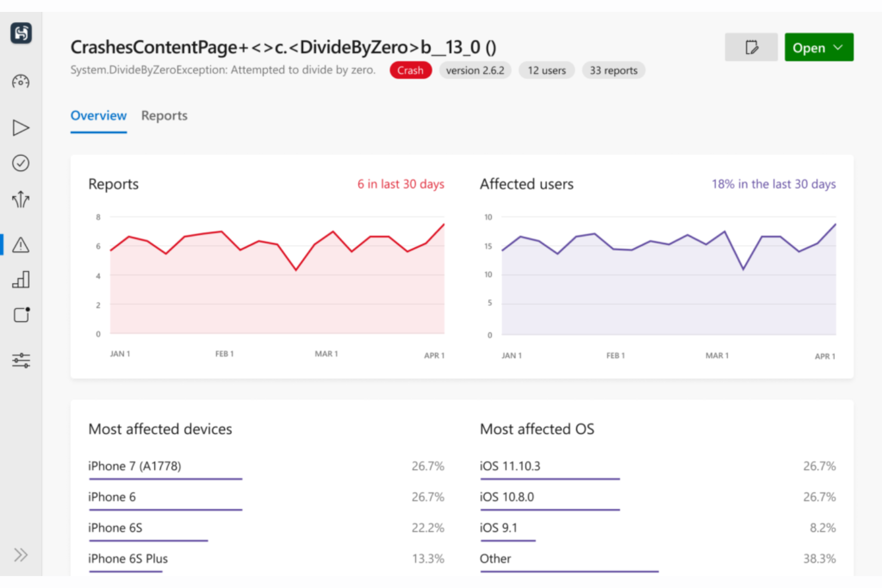Image resolution: width=882 pixels, height=588 pixels.
Task: Click the iPhone 7 (A1778) percentage bar
Action: tap(165, 478)
